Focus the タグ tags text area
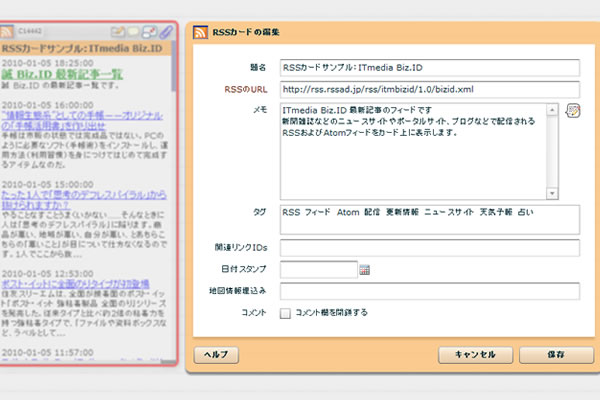Viewport: 600px width, 400px height. [x=429, y=220]
